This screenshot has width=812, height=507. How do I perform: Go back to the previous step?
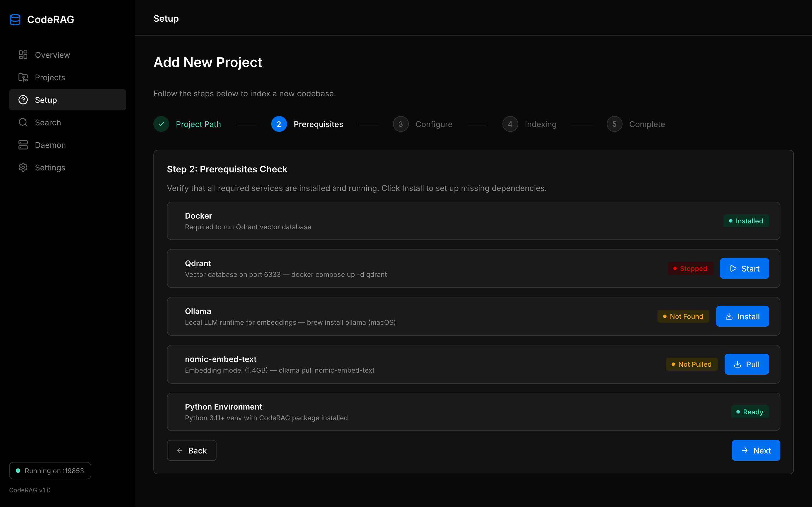[x=192, y=450]
